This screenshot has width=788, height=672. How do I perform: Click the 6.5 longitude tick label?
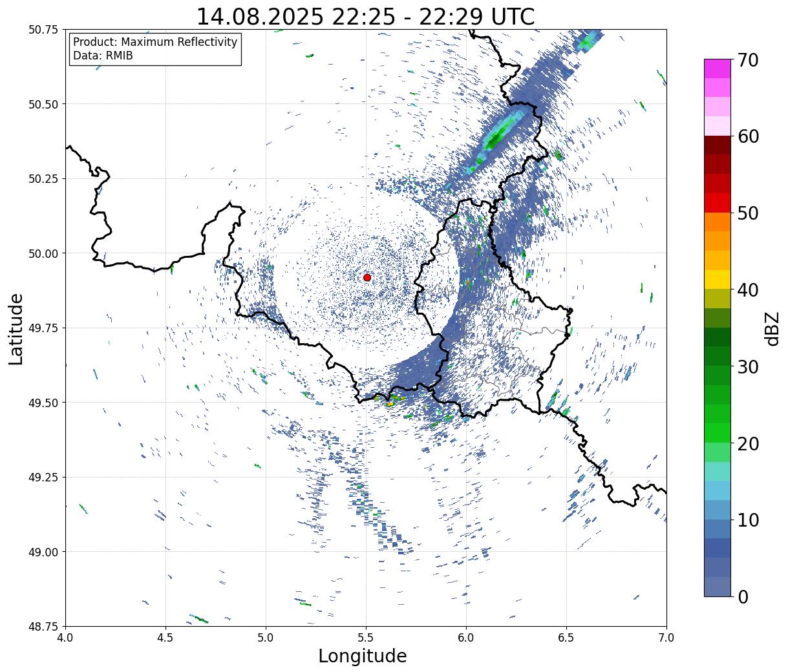point(566,638)
